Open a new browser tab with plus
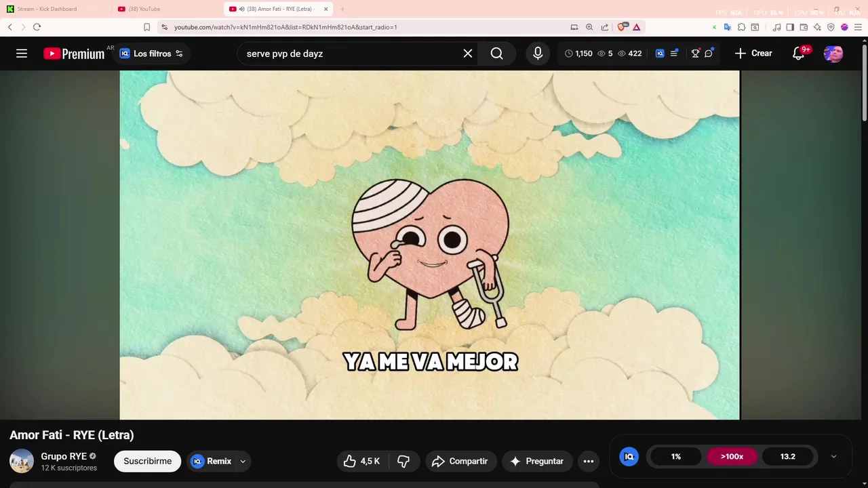The height and width of the screenshot is (488, 868). (342, 9)
